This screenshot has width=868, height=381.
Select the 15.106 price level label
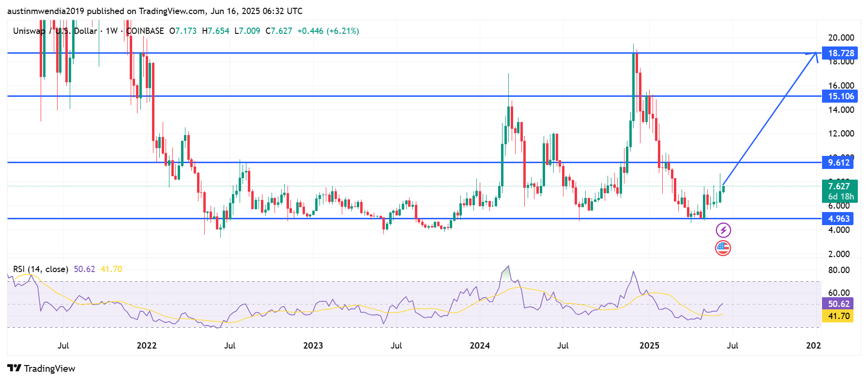(840, 96)
